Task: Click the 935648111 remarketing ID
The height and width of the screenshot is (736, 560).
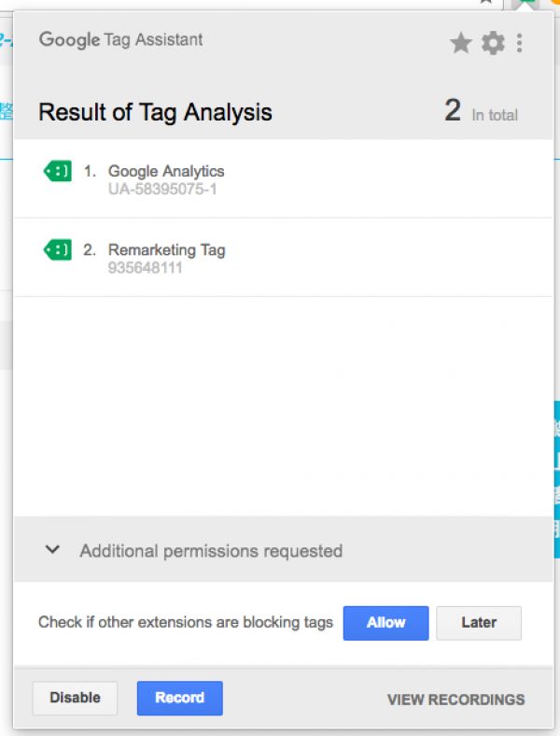Action: point(145,268)
